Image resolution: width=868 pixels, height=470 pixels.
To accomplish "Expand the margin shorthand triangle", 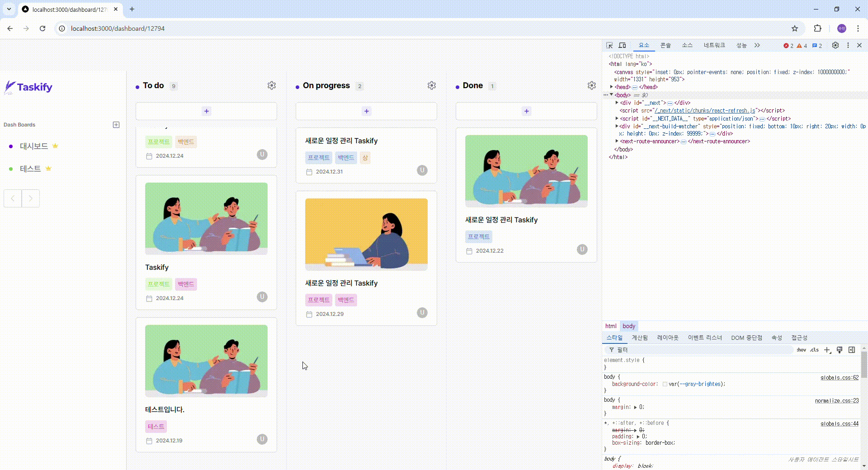I will click(x=635, y=407).
